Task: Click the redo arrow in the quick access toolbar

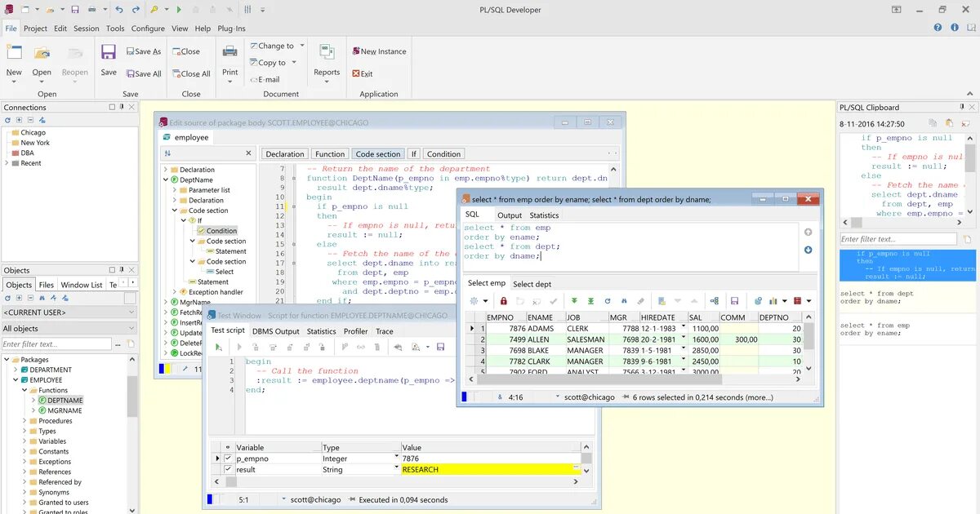Action: coord(136,10)
